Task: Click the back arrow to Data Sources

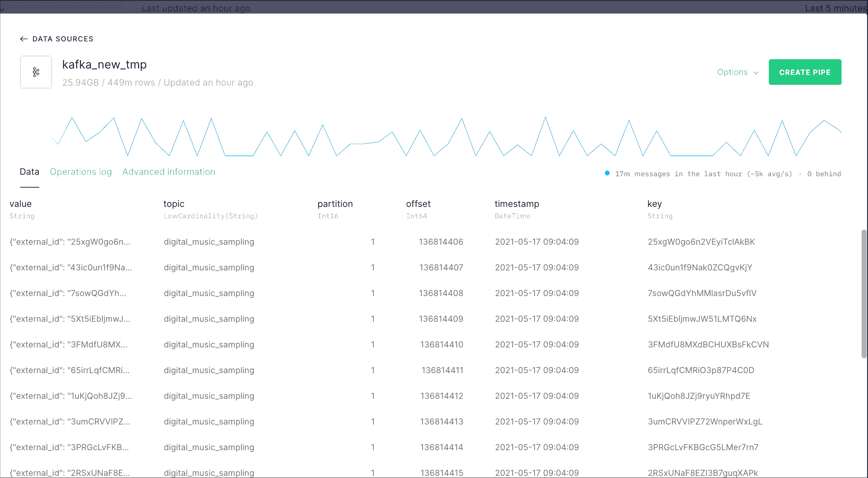Action: [x=24, y=39]
